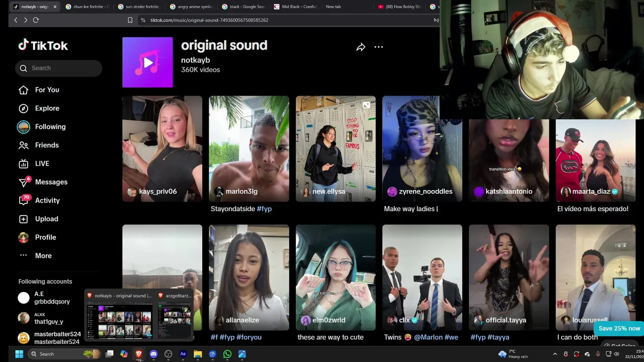This screenshot has height=362, width=644.
Task: Focus the TikTok search field
Action: (x=58, y=68)
